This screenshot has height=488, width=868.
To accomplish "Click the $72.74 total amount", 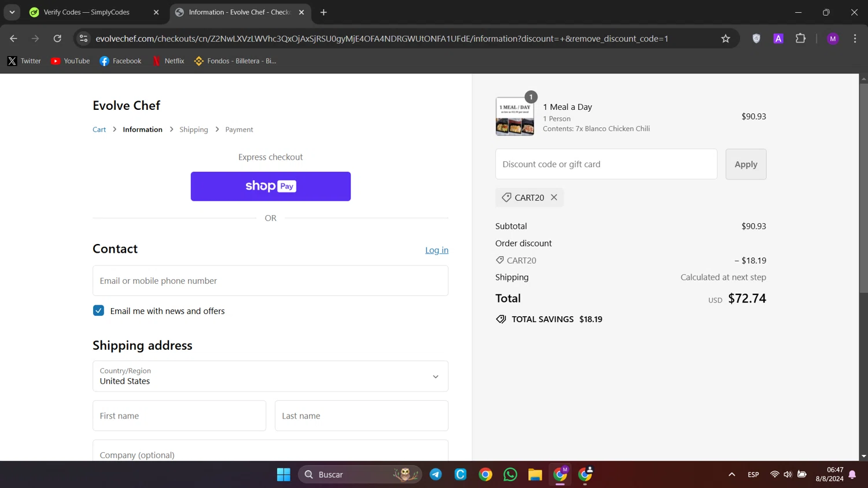I will pyautogui.click(x=747, y=298).
